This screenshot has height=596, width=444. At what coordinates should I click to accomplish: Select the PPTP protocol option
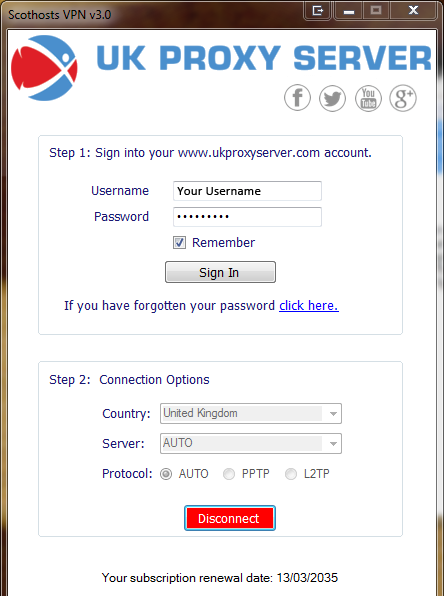click(229, 474)
